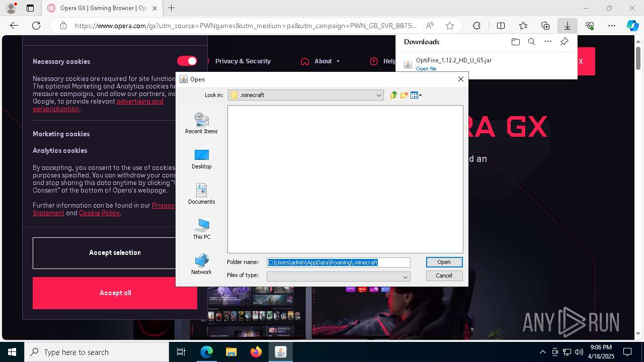This screenshot has width=644, height=362.
Task: Open Edge profile avatar
Action: point(11,8)
